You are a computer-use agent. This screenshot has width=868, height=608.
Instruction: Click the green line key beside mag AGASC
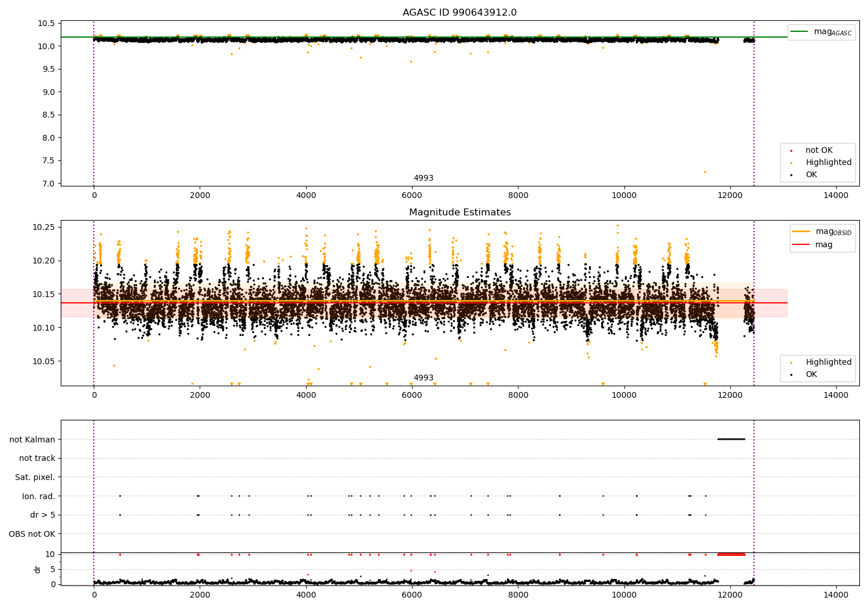800,32
